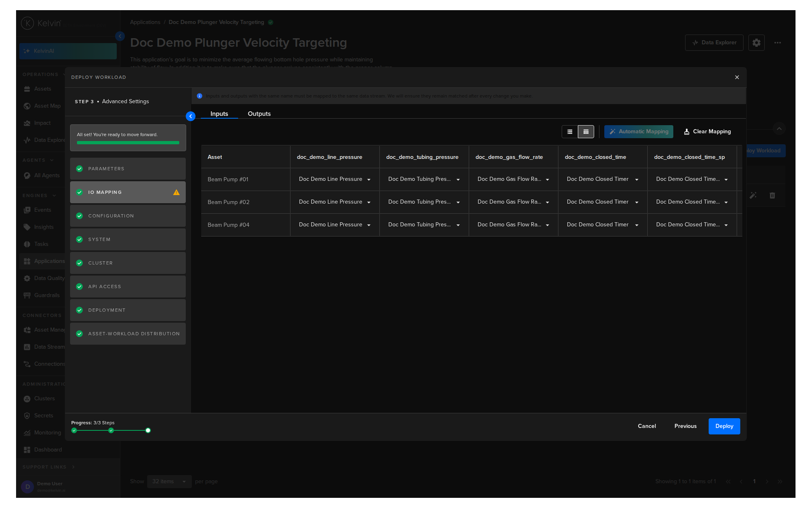Image resolution: width=812 pixels, height=508 pixels.
Task: Open line pressure dropdown for Beam Pump #04
Action: [335, 225]
